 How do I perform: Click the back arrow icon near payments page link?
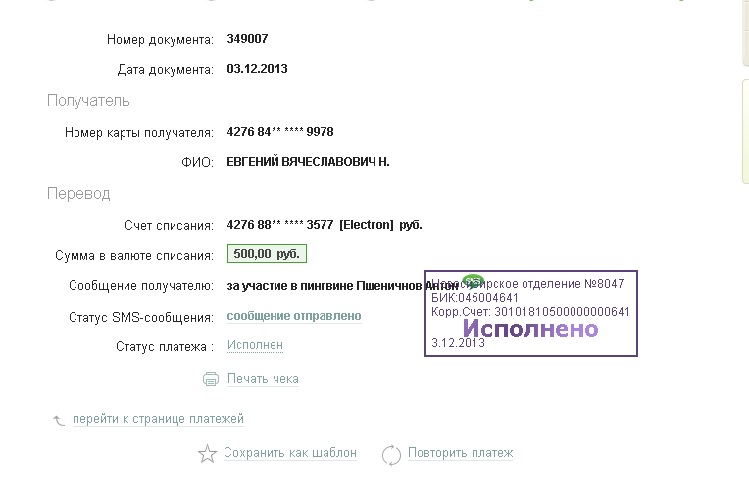click(58, 420)
